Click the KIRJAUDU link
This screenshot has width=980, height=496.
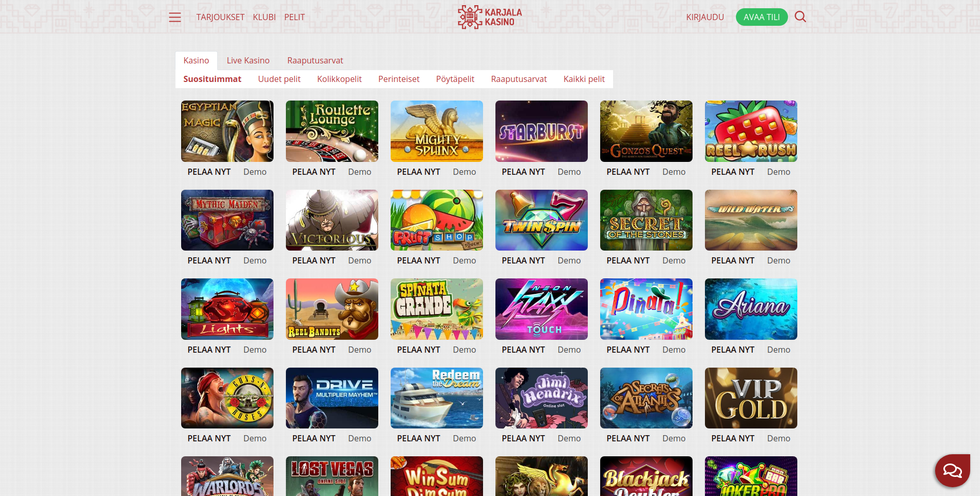pos(705,17)
